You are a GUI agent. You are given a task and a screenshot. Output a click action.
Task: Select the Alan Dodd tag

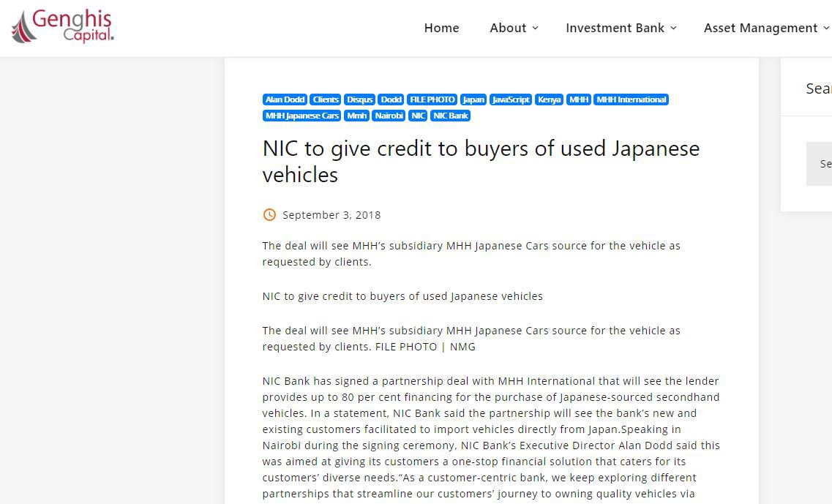coord(285,99)
